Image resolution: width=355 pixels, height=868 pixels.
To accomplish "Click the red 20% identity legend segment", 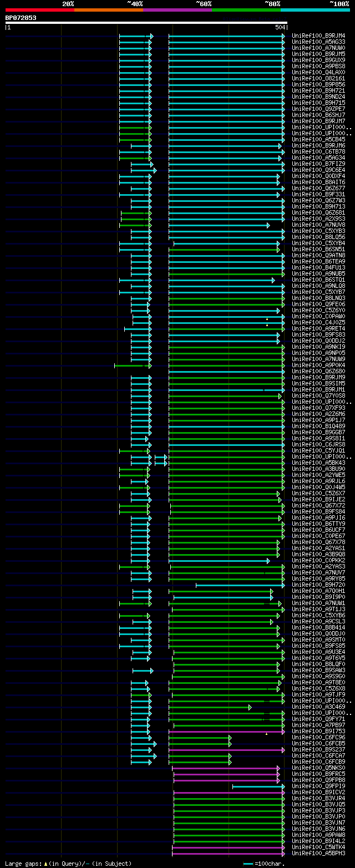I will [40, 10].
